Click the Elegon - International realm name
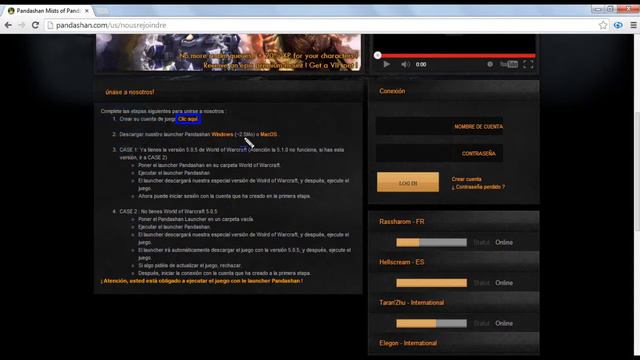Viewport: 640px width, 360px height. (408, 343)
